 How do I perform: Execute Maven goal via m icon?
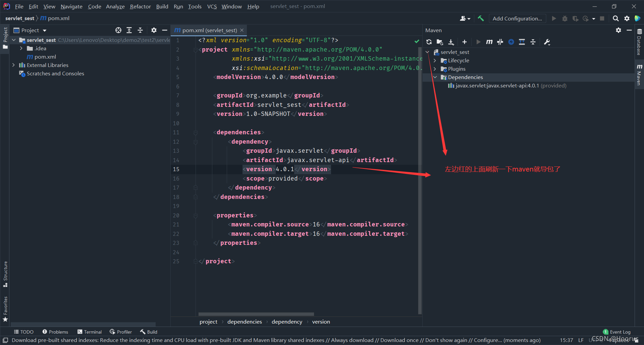[x=489, y=42]
